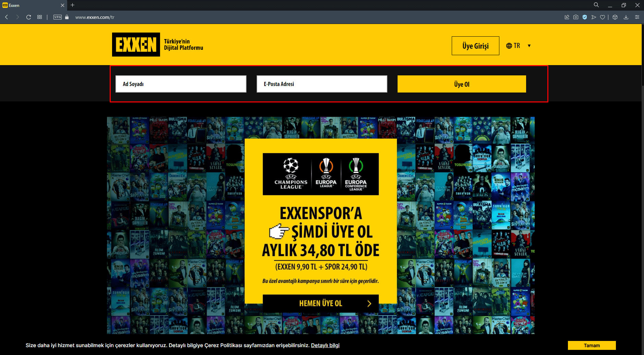View site security lock information
The height and width of the screenshot is (355, 644).
click(67, 17)
